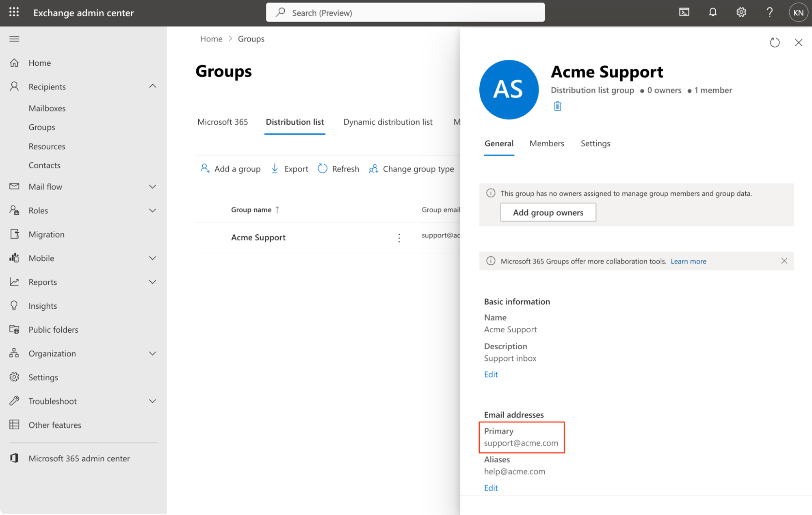812x515 pixels.
Task: Click the Reports chart icon
Action: pos(14,281)
